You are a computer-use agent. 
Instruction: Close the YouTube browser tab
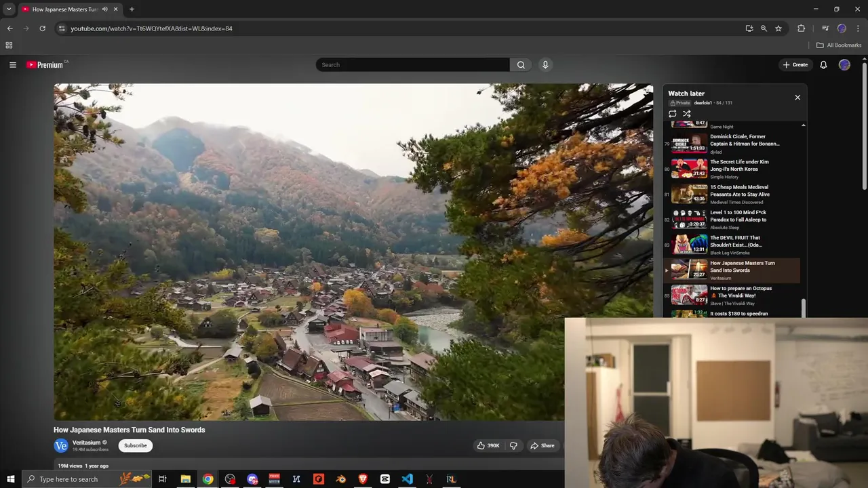tap(115, 9)
